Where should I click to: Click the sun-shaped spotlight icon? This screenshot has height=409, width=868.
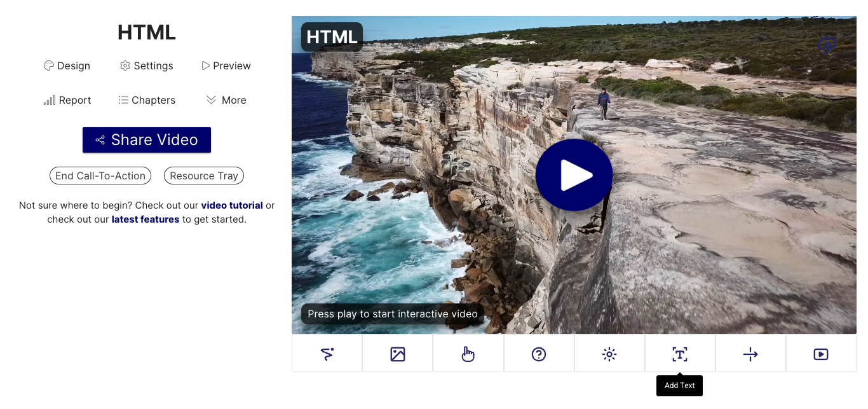click(609, 354)
